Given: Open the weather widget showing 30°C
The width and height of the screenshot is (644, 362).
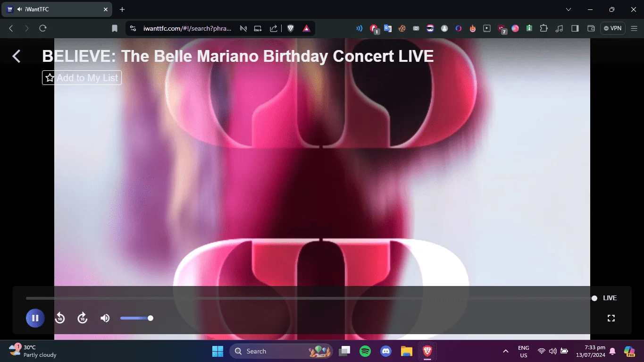Looking at the screenshot, I should coord(33,351).
